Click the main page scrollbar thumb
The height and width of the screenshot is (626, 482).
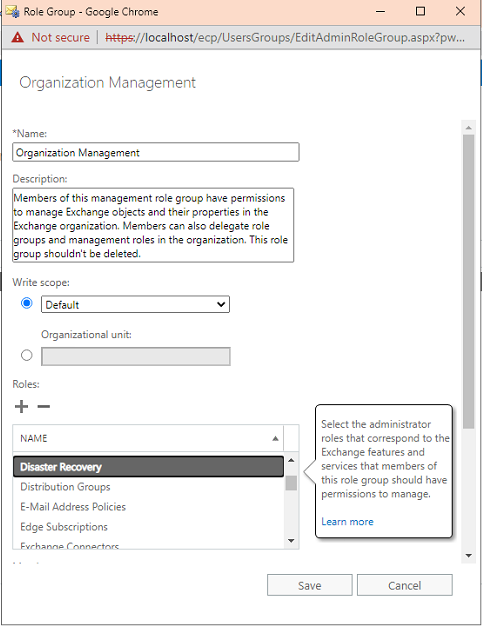[x=468, y=281]
